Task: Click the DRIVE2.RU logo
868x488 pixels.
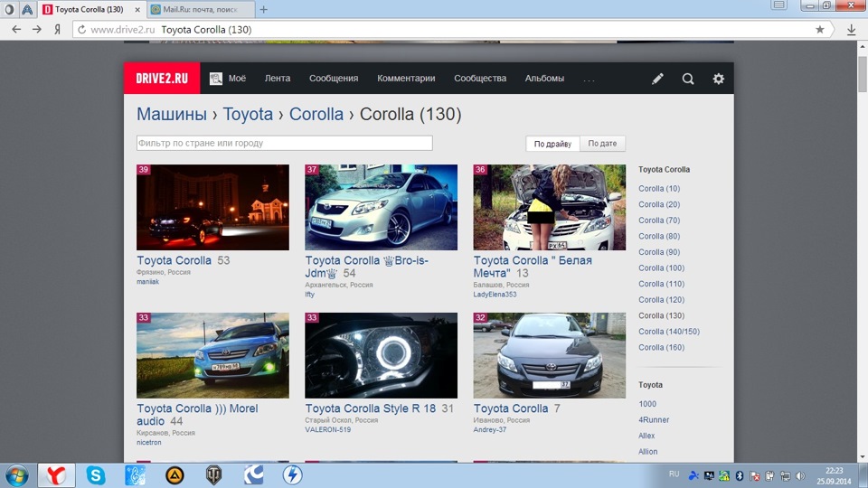Action: (162, 79)
